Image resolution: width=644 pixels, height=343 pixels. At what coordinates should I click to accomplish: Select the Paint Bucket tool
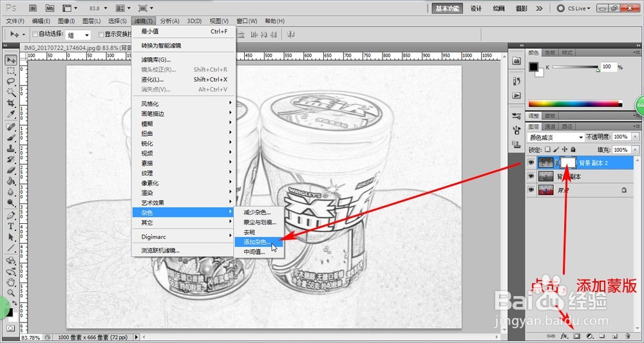(11, 181)
